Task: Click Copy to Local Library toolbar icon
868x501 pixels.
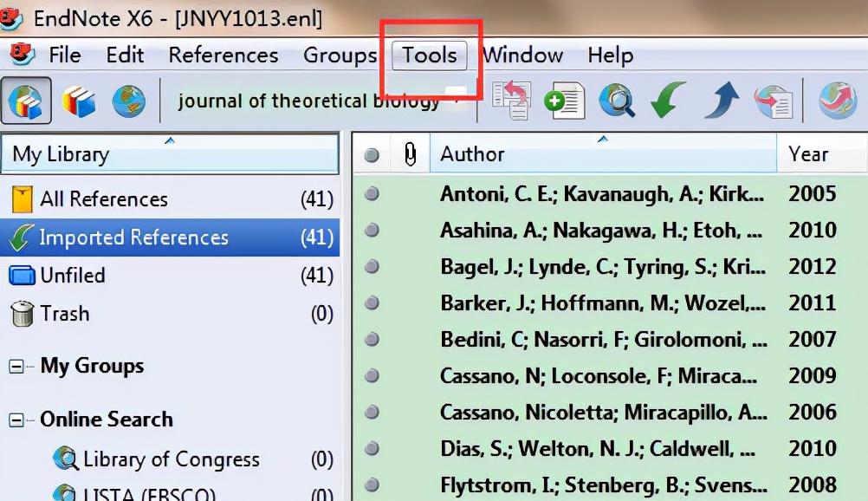Action: (x=512, y=101)
